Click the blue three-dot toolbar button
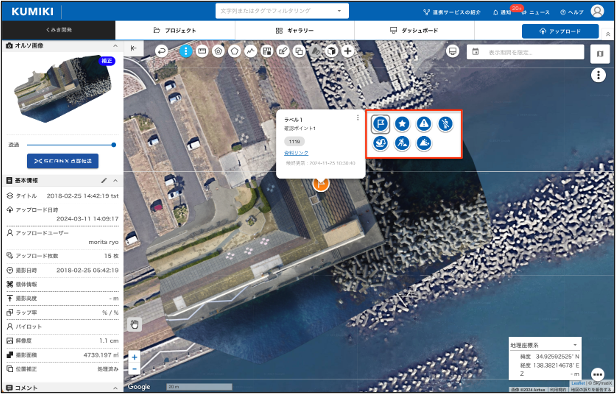This screenshot has width=616, height=394. [186, 51]
